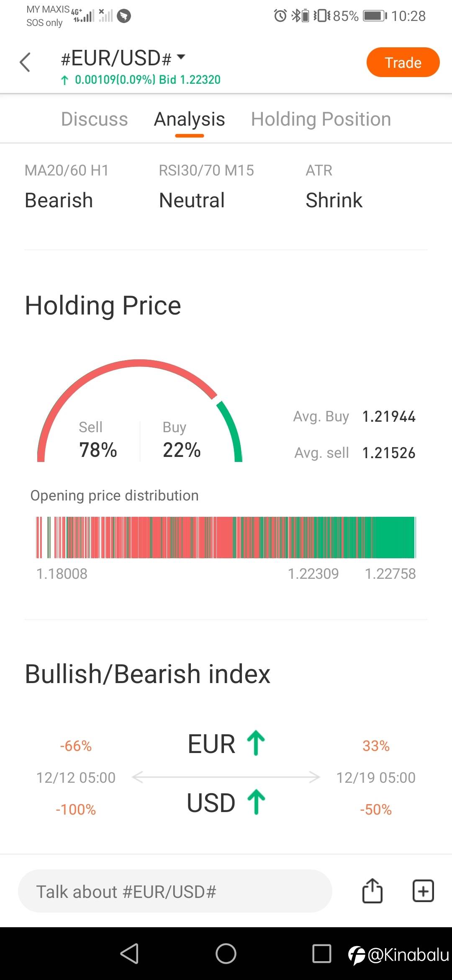Open the Holding Position tab
Image resolution: width=452 pixels, height=980 pixels.
tap(321, 119)
